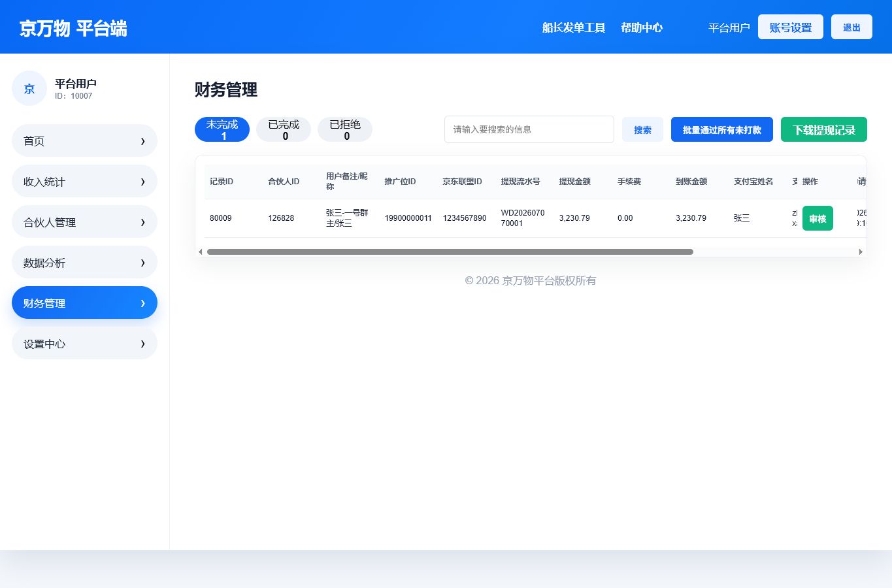The height and width of the screenshot is (588, 892).
Task: Switch to the 未完成 tab
Action: [222, 129]
